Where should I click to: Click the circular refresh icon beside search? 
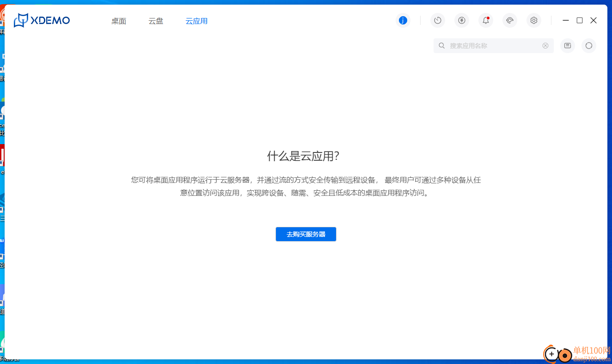click(589, 46)
